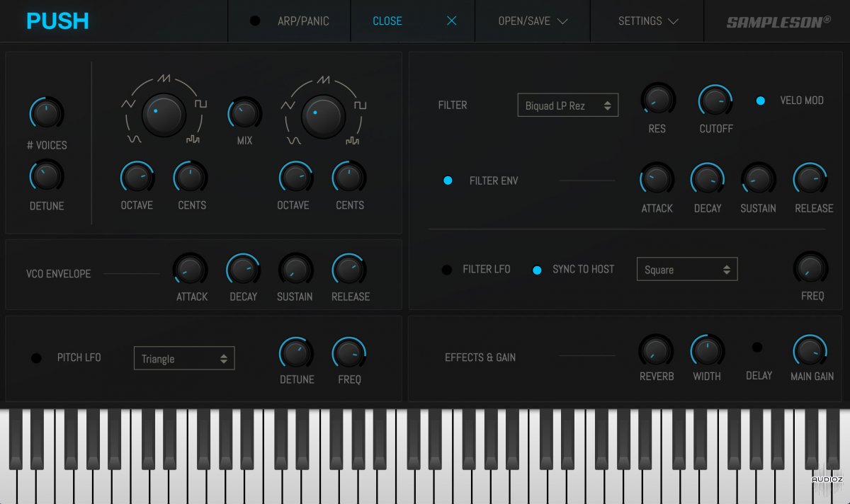Image resolution: width=850 pixels, height=504 pixels.
Task: Click the FILTER section label
Action: click(x=453, y=105)
